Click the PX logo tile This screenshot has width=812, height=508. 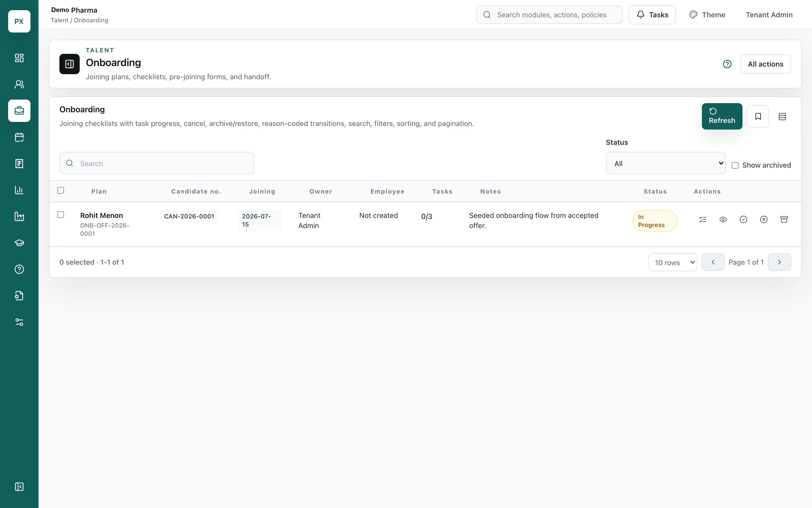[x=19, y=21]
